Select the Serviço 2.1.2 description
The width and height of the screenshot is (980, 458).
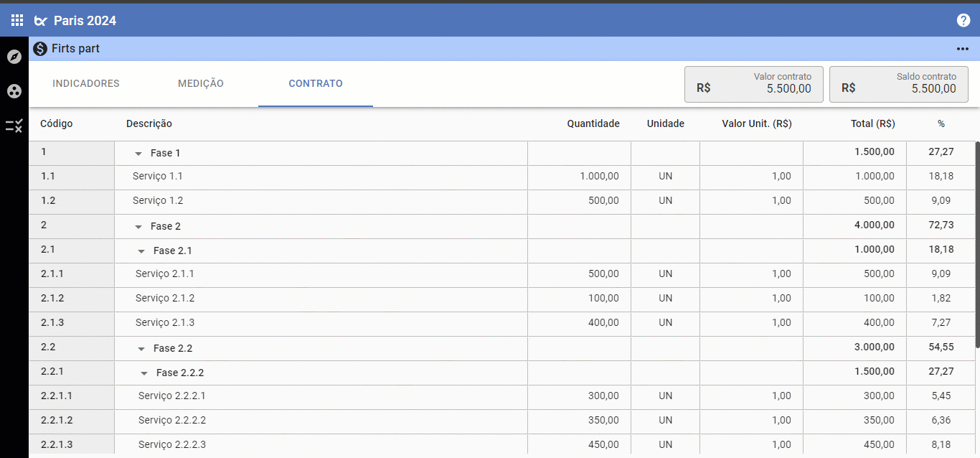click(x=165, y=298)
